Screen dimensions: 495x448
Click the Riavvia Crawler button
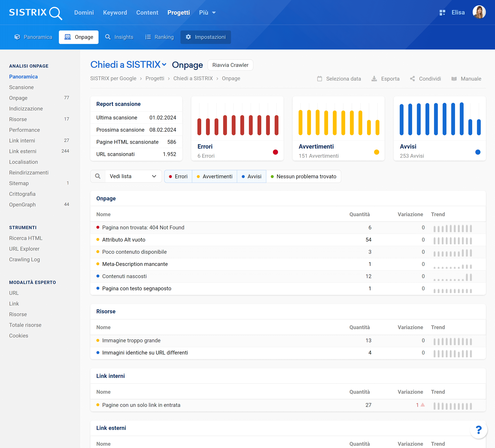[230, 65]
